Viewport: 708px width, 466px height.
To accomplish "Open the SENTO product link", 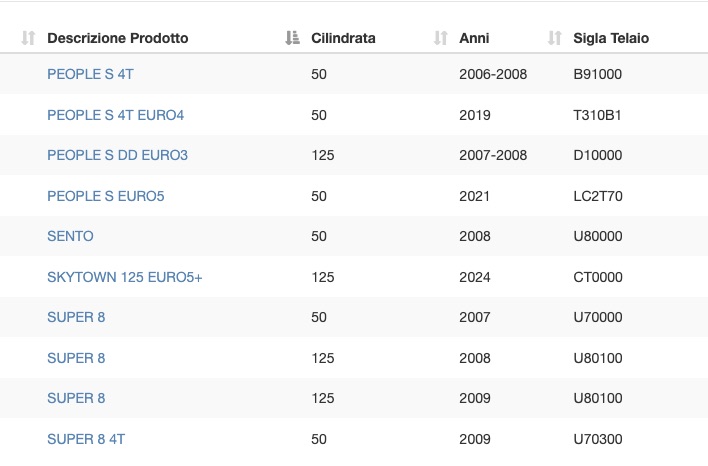I will coord(70,236).
